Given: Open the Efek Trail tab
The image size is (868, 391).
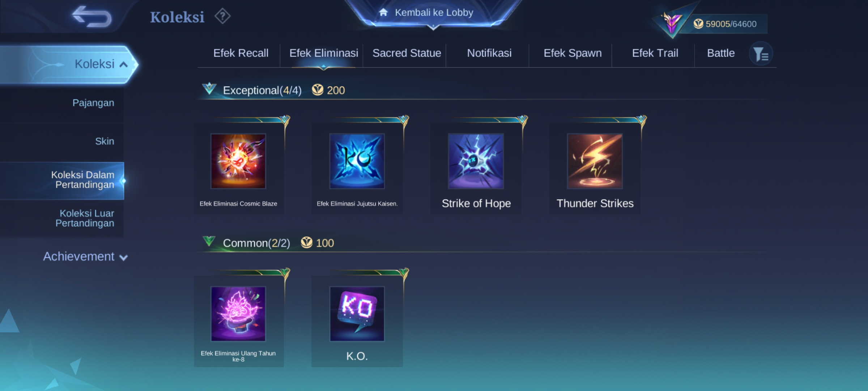Looking at the screenshot, I should click(655, 53).
